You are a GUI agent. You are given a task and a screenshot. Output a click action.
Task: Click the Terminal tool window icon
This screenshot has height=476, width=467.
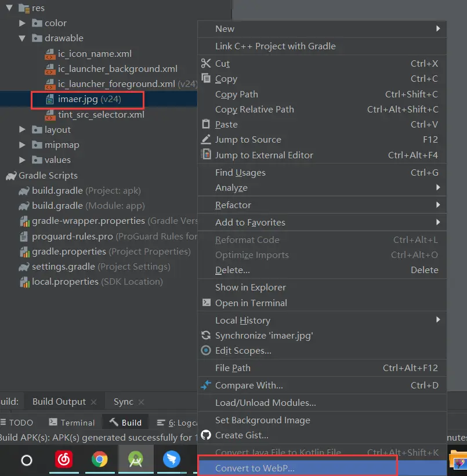pos(53,422)
